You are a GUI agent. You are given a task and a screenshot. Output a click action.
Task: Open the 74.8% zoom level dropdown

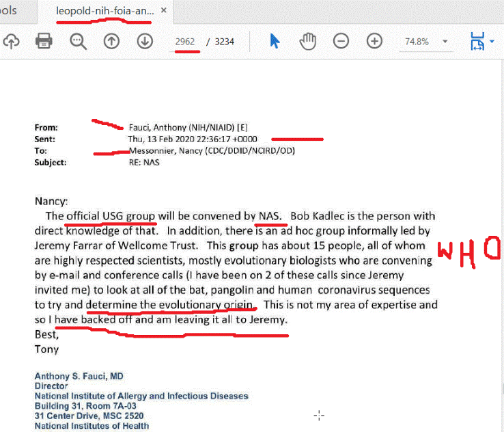445,42
